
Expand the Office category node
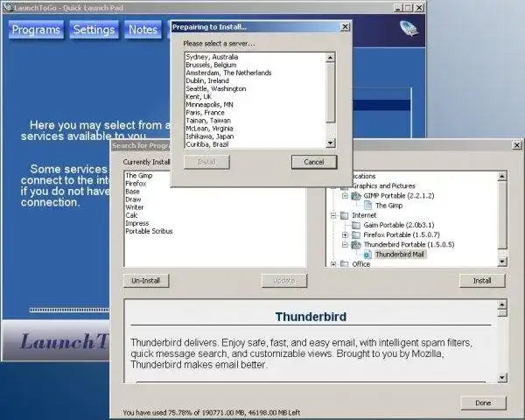[333, 264]
